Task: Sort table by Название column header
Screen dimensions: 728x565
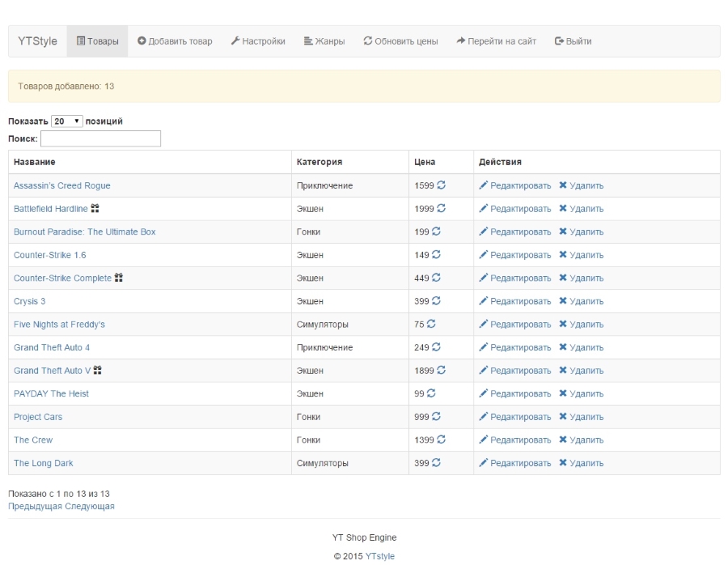Action: 35,162
